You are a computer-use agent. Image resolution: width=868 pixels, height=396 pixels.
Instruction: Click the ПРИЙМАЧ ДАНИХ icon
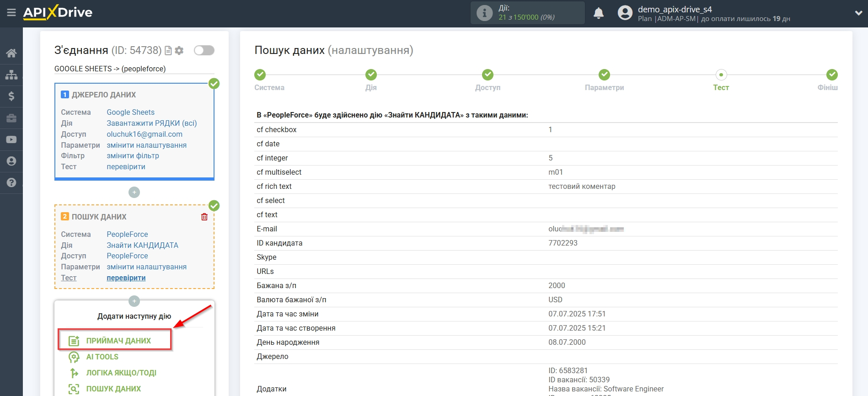pos(74,341)
